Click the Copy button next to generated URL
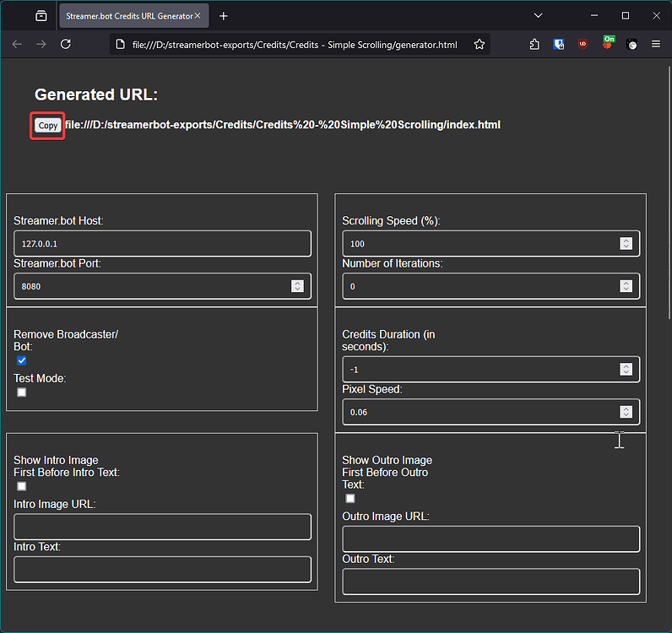The image size is (672, 633). click(x=47, y=126)
